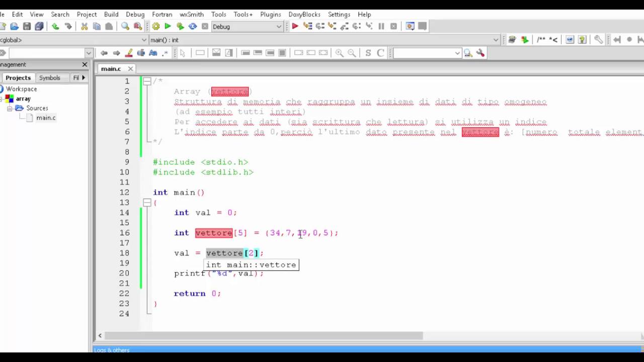Open the Build menu

pos(111,15)
